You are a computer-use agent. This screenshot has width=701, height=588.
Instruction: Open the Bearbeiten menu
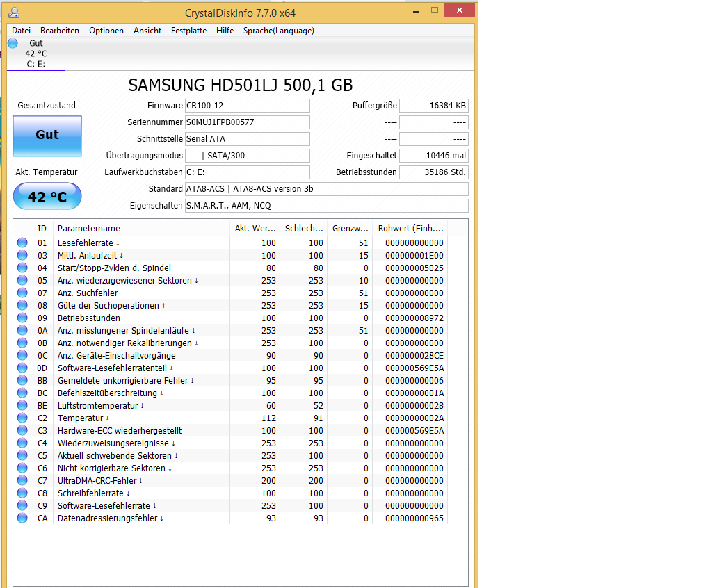60,31
